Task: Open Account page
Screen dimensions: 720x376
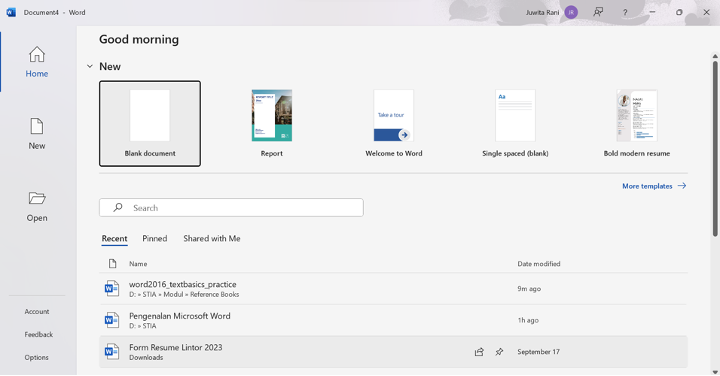Action: [37, 312]
